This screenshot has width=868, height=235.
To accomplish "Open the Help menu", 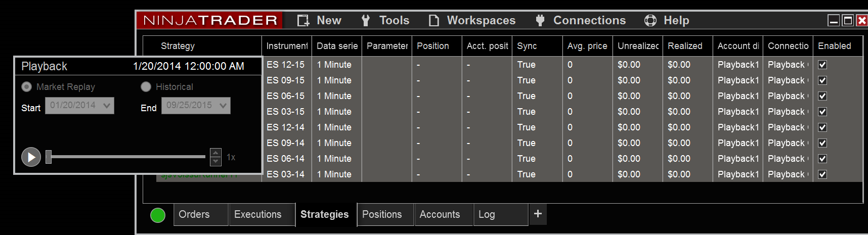I will [x=667, y=20].
